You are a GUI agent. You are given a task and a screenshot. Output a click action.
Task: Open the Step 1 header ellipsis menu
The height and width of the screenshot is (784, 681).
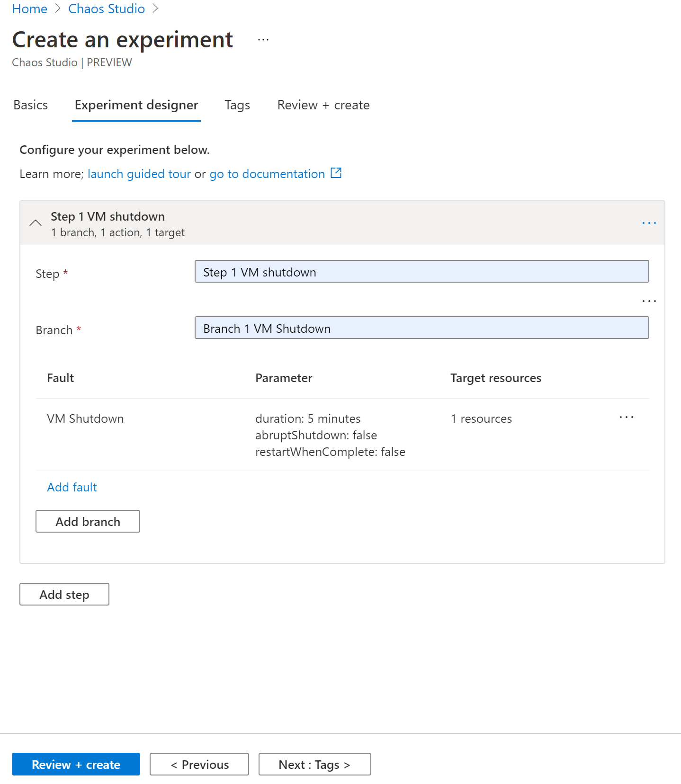pyautogui.click(x=649, y=223)
